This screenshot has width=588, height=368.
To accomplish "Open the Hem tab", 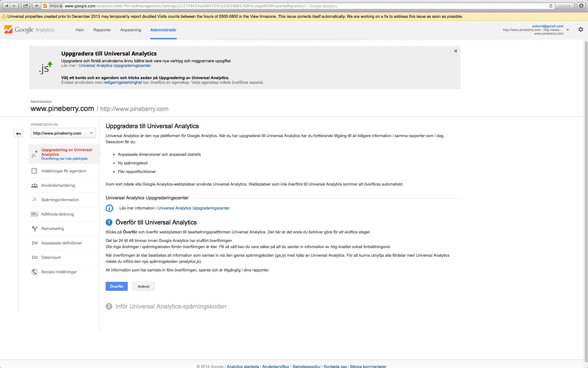I will [80, 30].
